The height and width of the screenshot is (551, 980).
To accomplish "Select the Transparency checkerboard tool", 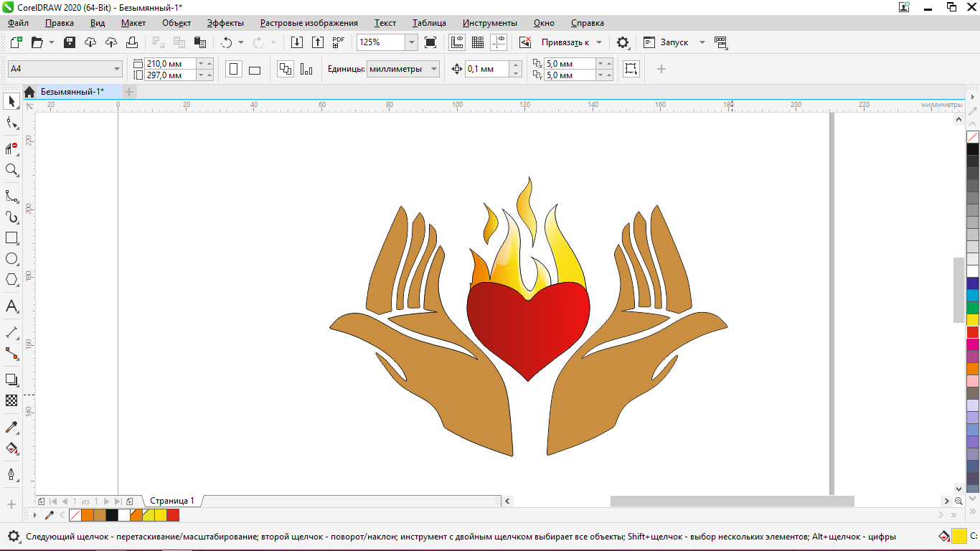I will click(x=11, y=400).
